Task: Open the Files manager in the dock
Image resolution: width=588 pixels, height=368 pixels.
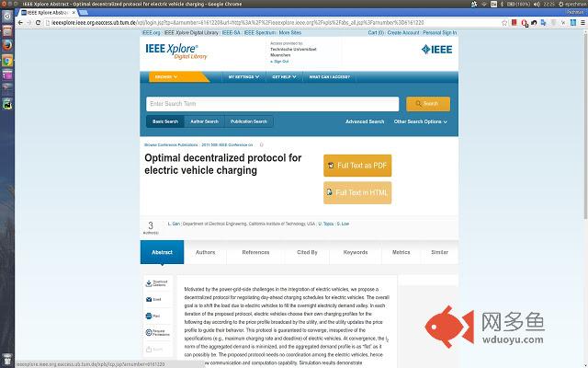Action: tap(7, 30)
